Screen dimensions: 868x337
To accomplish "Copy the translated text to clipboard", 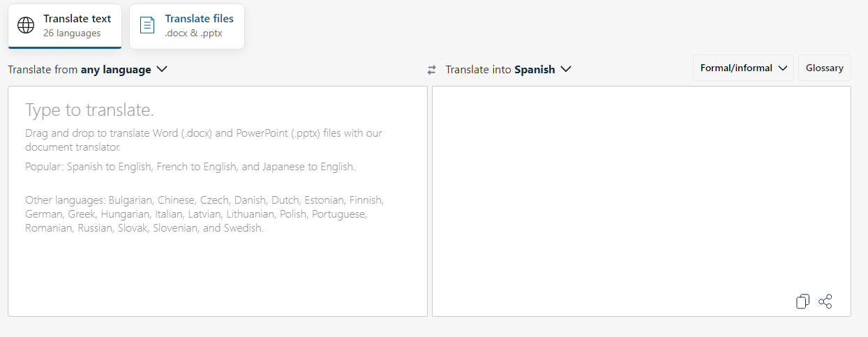I will click(x=802, y=301).
